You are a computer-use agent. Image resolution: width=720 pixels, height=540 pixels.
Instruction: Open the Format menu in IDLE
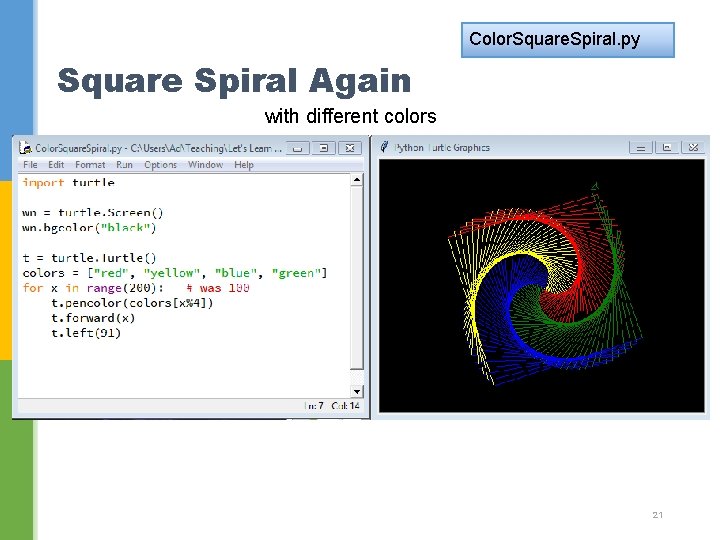pos(90,164)
